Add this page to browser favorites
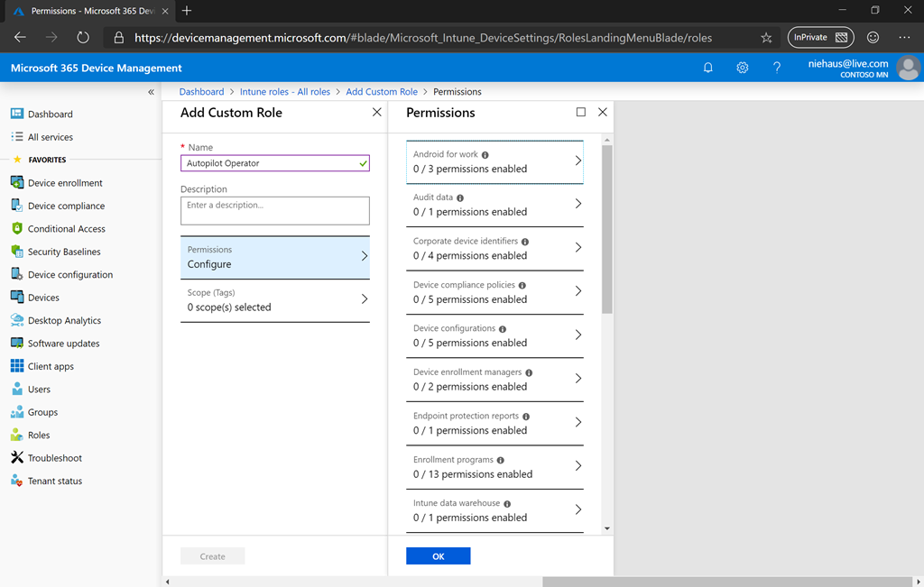This screenshot has width=924, height=587. click(766, 38)
